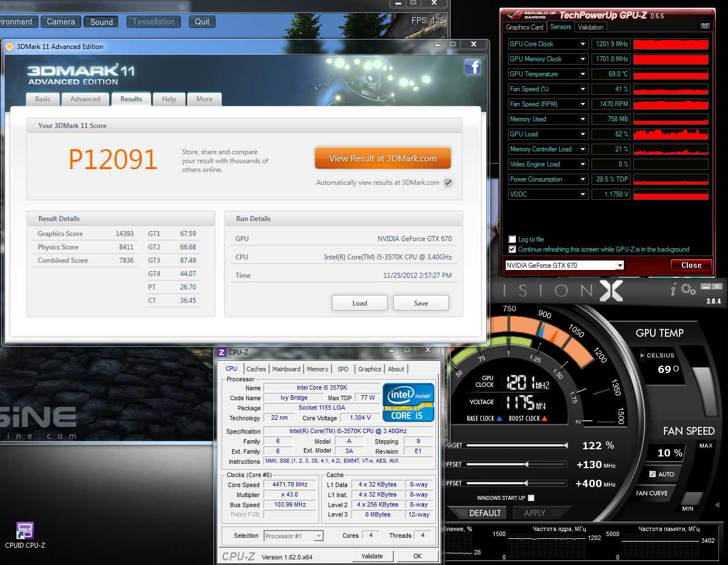Click the Tessellation button in the benchmark
Screen dimensions: 728x565
(154, 22)
